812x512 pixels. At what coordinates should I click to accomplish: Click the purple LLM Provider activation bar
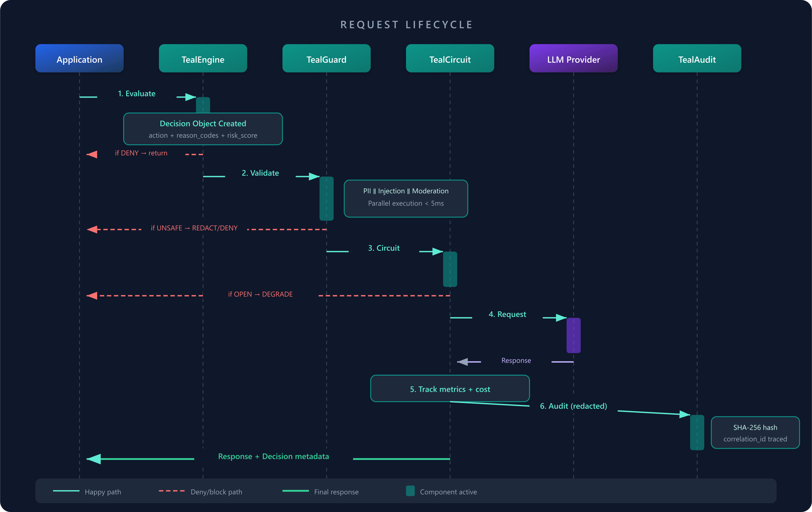click(x=573, y=335)
